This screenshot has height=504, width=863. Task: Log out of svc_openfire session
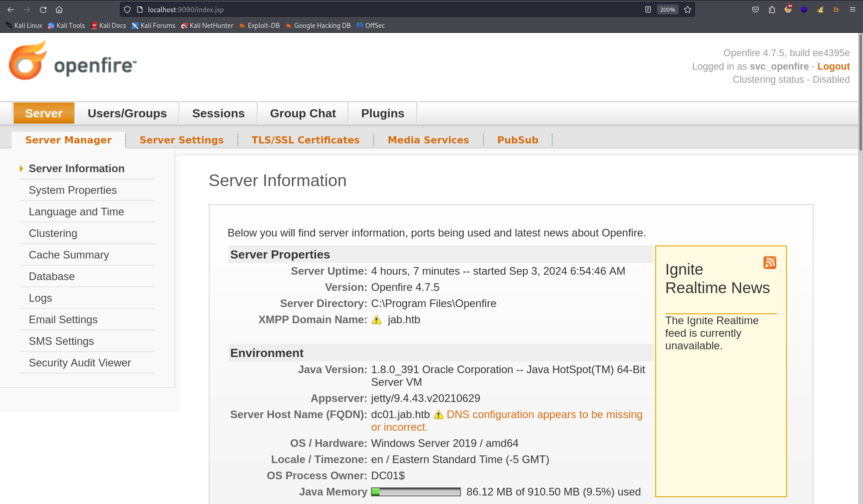833,67
